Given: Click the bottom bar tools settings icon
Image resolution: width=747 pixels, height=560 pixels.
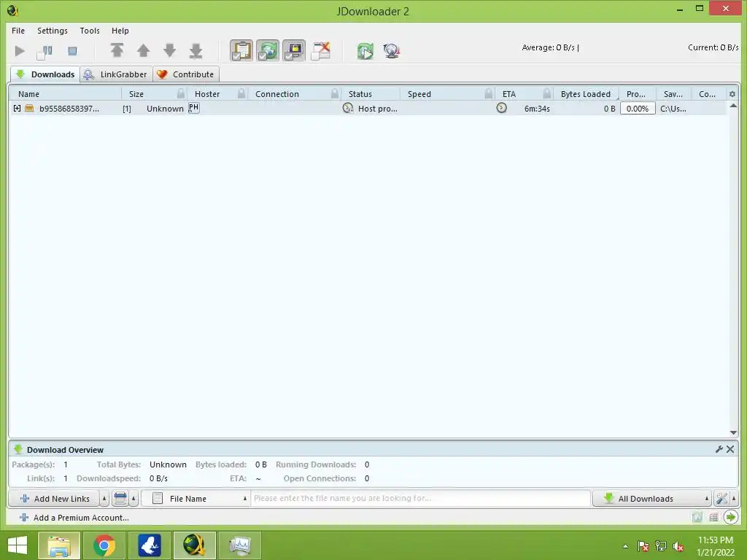Looking at the screenshot, I should coord(721,499).
